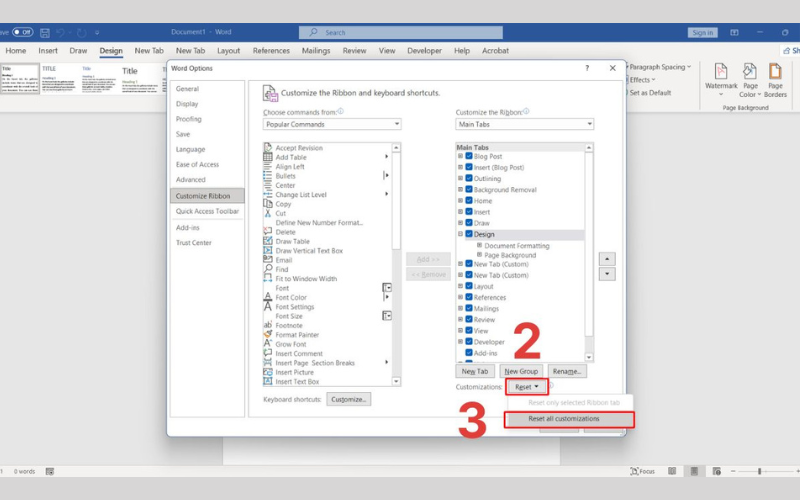Screen dimensions: 800x500
Task: Click the Page Borders icon
Action: click(x=775, y=73)
